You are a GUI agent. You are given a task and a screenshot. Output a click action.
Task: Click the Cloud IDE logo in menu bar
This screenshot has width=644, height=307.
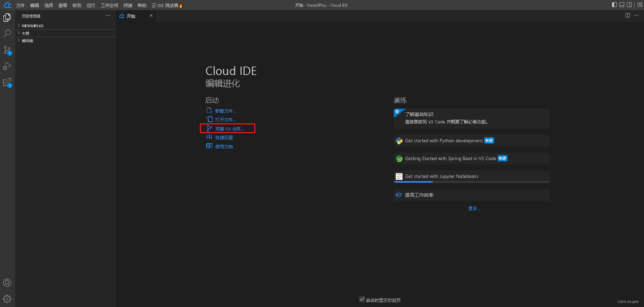click(x=7, y=5)
